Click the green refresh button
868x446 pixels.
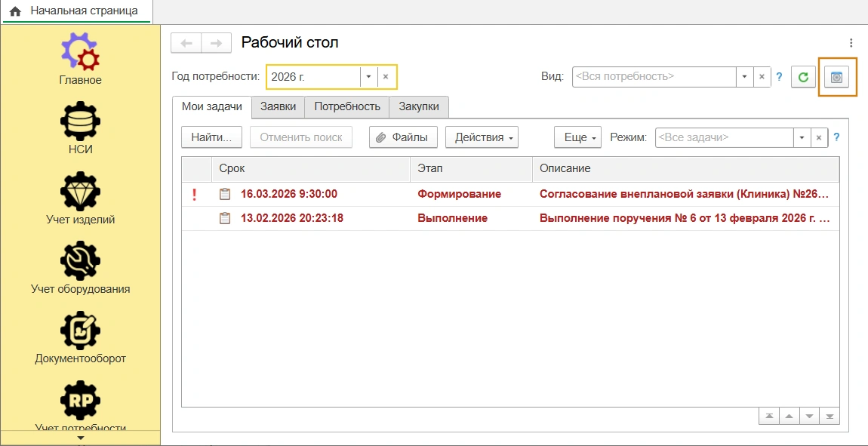[802, 77]
